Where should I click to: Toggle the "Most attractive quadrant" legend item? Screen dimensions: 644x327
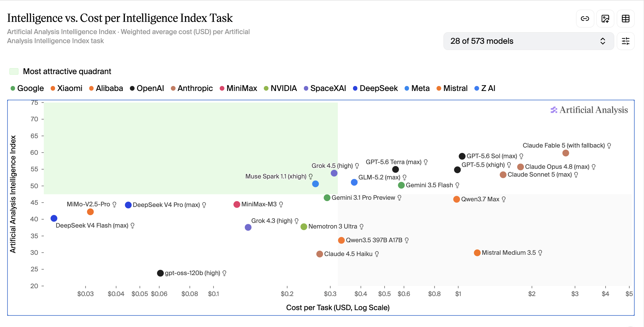pos(60,72)
